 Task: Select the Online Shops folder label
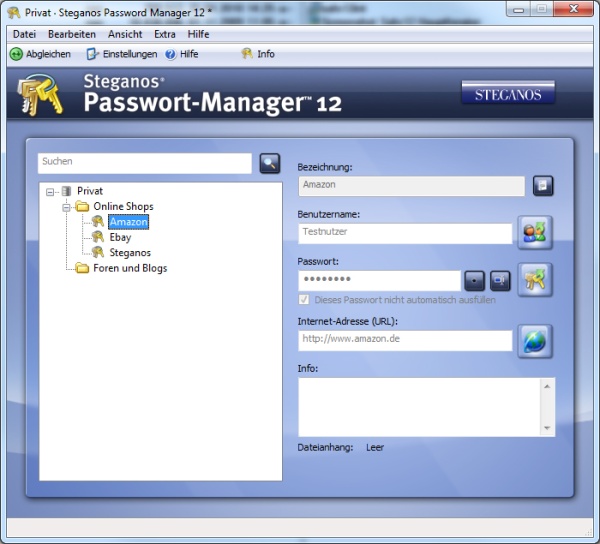pyautogui.click(x=123, y=206)
